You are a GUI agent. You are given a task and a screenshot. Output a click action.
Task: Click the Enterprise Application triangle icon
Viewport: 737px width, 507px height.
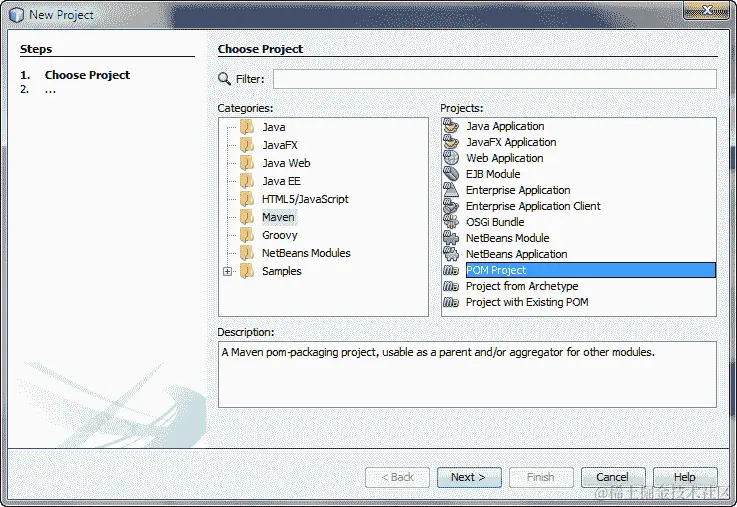click(451, 190)
